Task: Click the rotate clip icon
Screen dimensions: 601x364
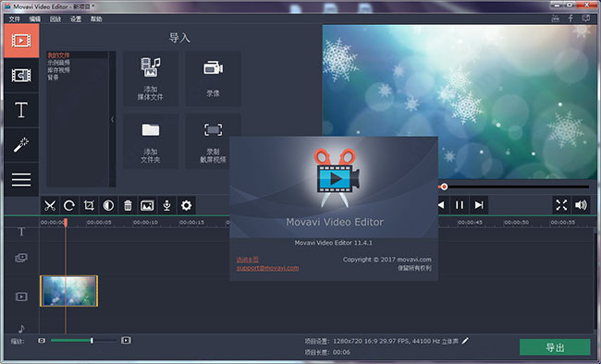Action: tap(69, 206)
